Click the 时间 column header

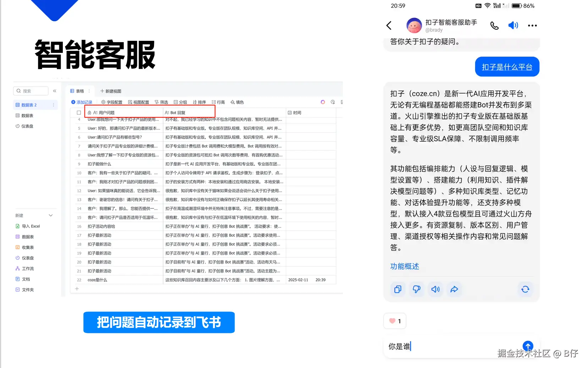point(311,112)
